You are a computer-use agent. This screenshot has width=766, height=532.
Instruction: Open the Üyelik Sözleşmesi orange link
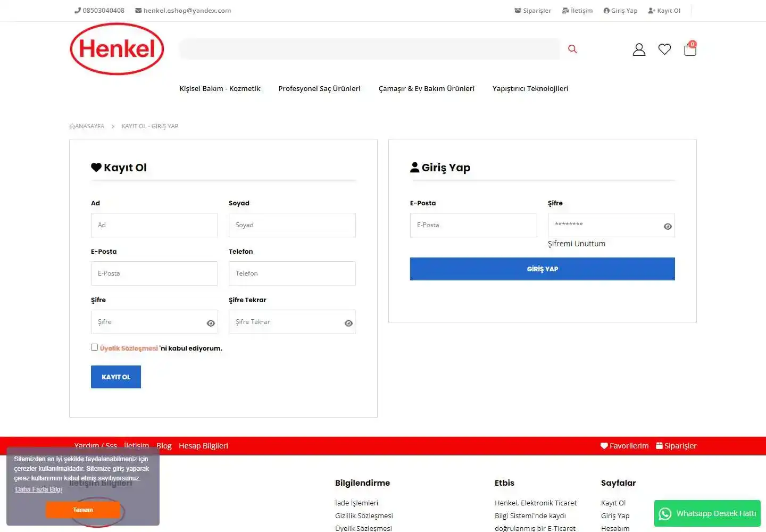pyautogui.click(x=129, y=348)
